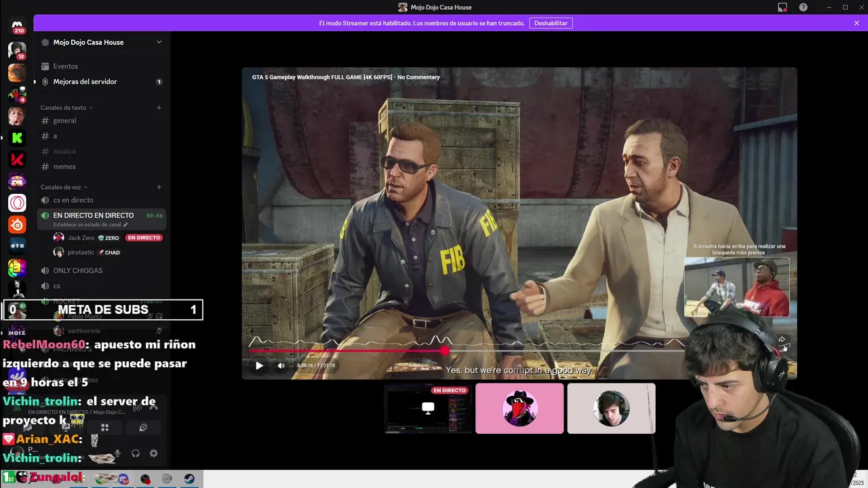Screen dimensions: 868x488
Task: Add a new voice channel plus icon
Action: click(159, 187)
